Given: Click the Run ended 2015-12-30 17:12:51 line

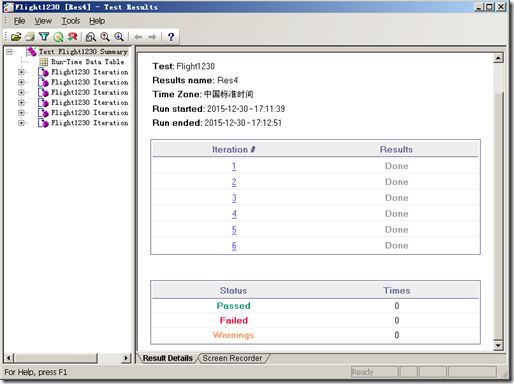Looking at the screenshot, I should click(217, 123).
